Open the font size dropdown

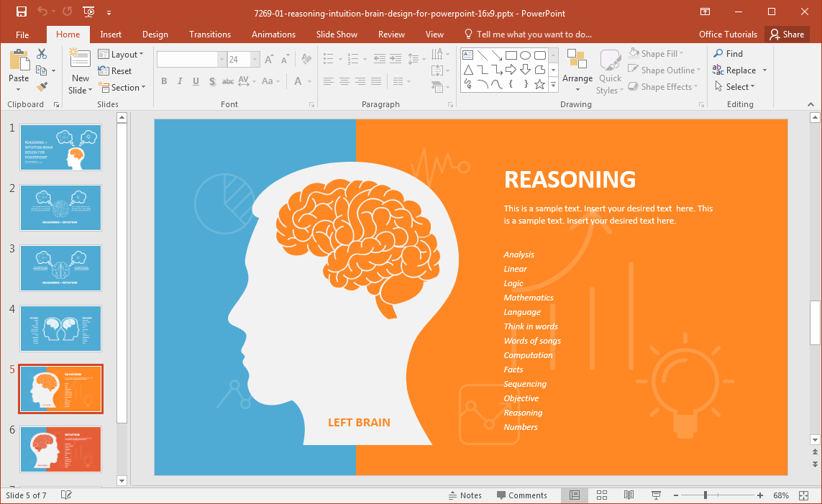[255, 60]
